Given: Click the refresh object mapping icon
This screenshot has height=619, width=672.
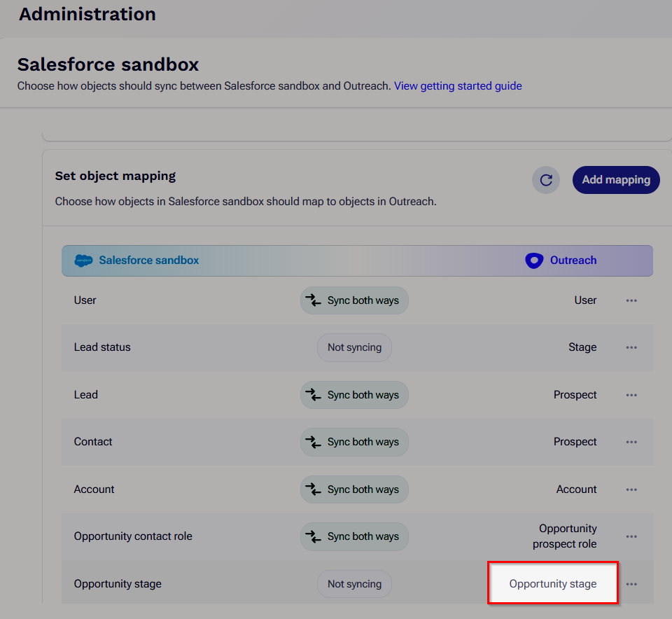Looking at the screenshot, I should pos(545,180).
